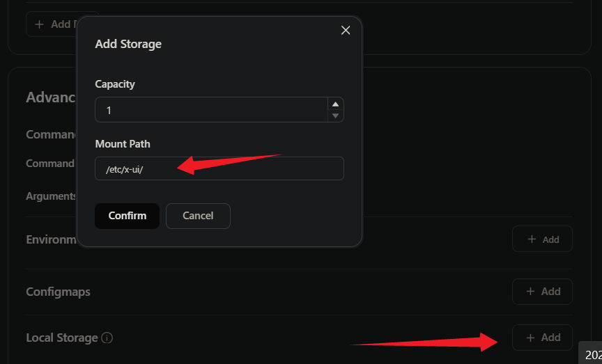Click the Local Storage section label

coord(62,338)
